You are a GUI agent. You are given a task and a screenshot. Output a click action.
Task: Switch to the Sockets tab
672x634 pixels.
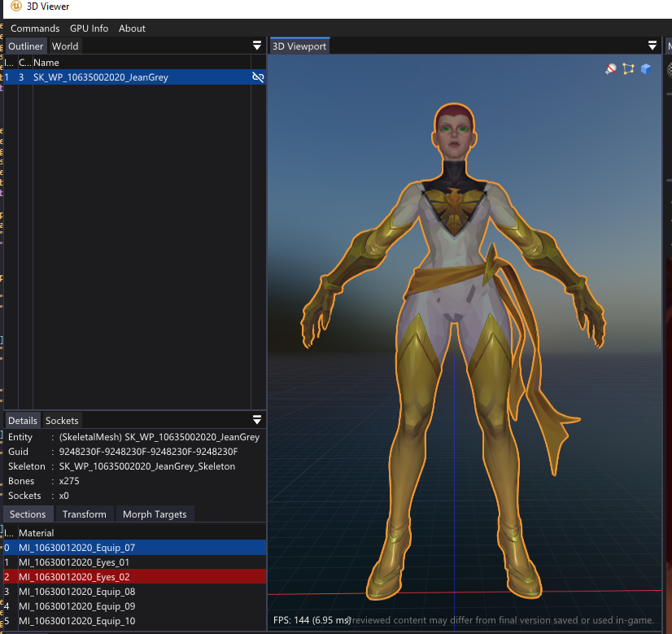tap(62, 421)
